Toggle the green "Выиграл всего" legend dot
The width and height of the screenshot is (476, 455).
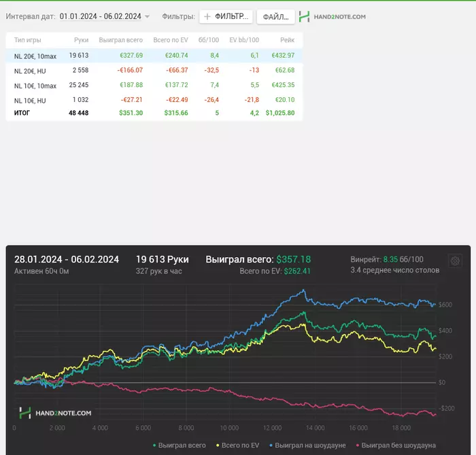(154, 445)
